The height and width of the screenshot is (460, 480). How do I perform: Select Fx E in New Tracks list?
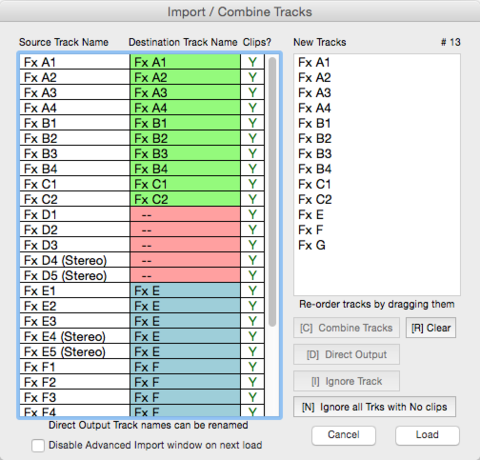coord(311,215)
